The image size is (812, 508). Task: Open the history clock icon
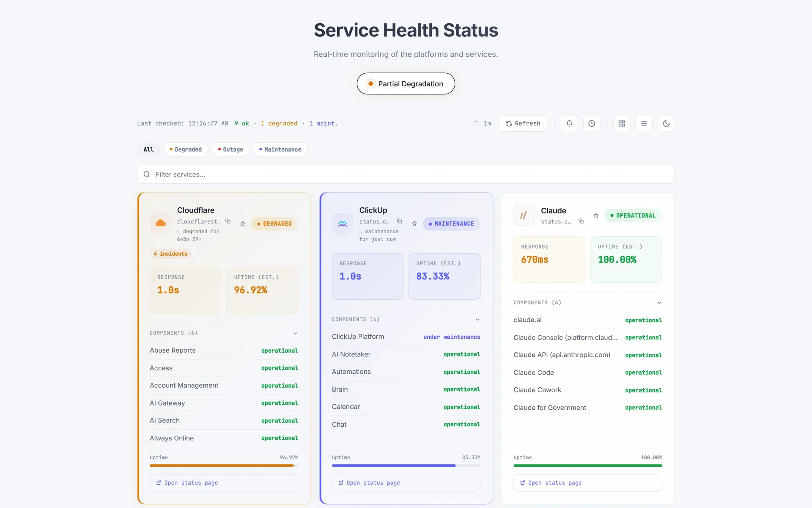[592, 124]
